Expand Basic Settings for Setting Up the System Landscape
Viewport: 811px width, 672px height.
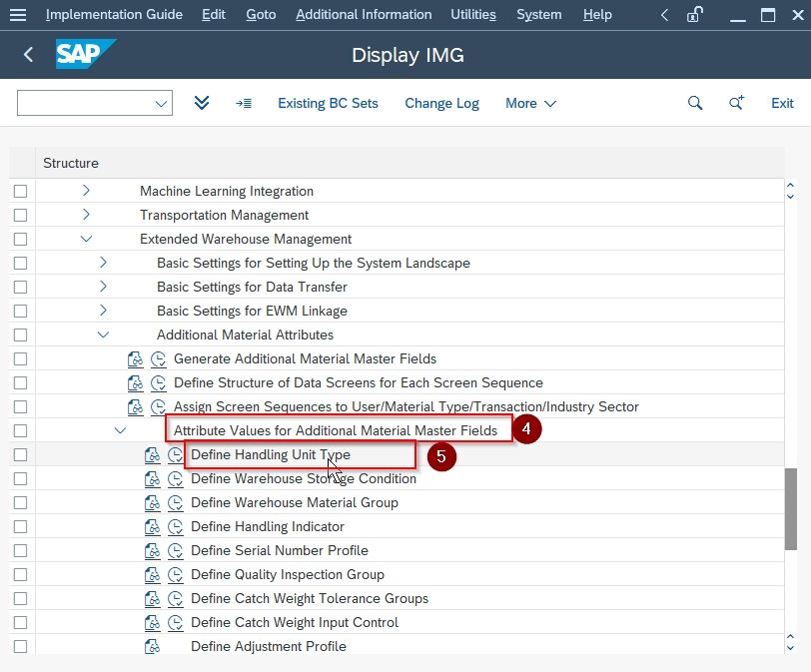tap(103, 262)
